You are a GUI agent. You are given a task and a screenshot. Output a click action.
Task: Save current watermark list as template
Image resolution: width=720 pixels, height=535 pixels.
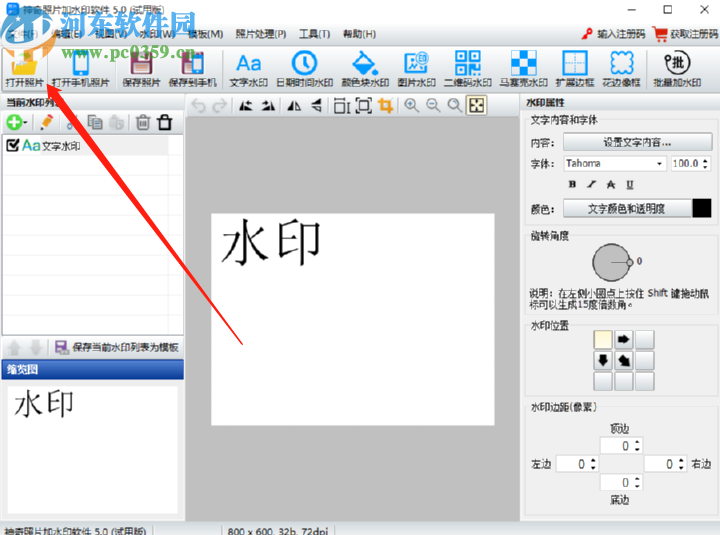coord(117,347)
